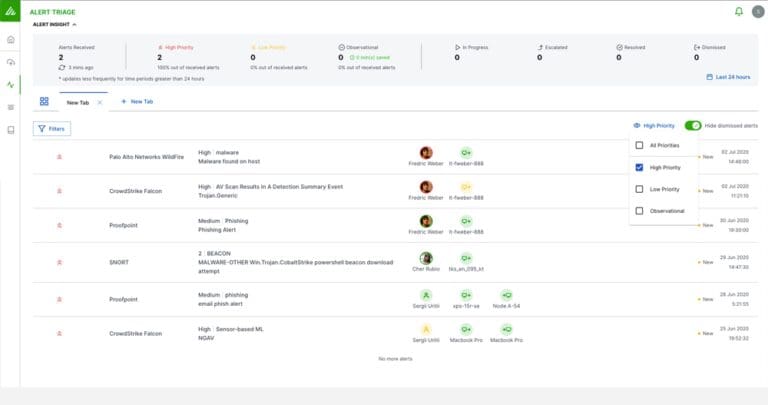Image resolution: width=768 pixels, height=405 pixels.
Task: Open Fredric Weber avatar in Phishing Alert row
Action: click(426, 221)
